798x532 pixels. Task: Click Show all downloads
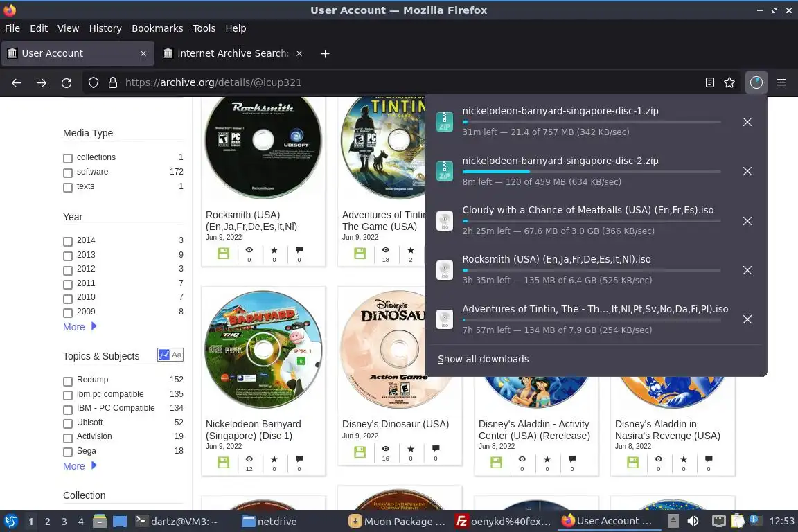(483, 359)
